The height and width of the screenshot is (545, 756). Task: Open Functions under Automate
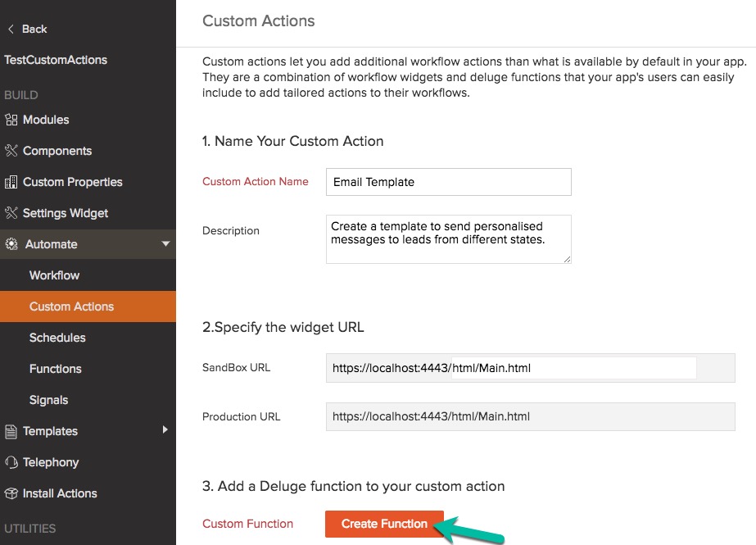(55, 369)
